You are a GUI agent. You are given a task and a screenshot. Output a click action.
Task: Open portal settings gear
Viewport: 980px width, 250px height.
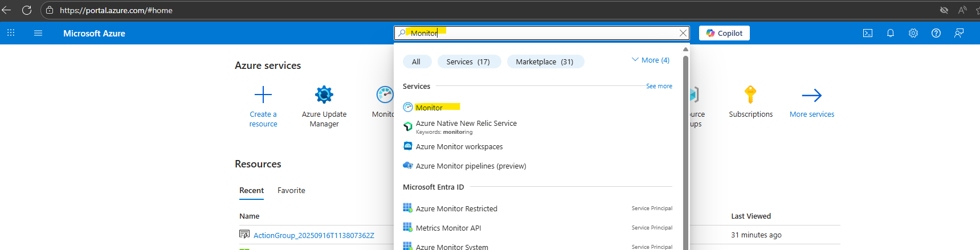(x=913, y=33)
